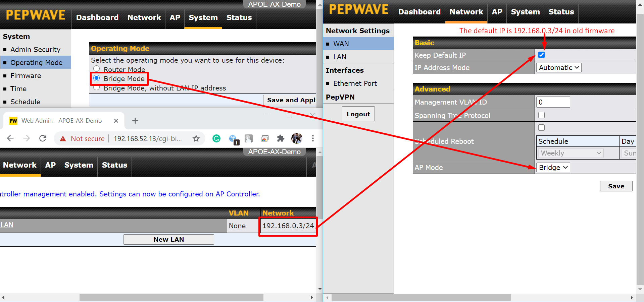Open the Weekly schedule dropdown
This screenshot has height=302, width=644.
point(570,153)
